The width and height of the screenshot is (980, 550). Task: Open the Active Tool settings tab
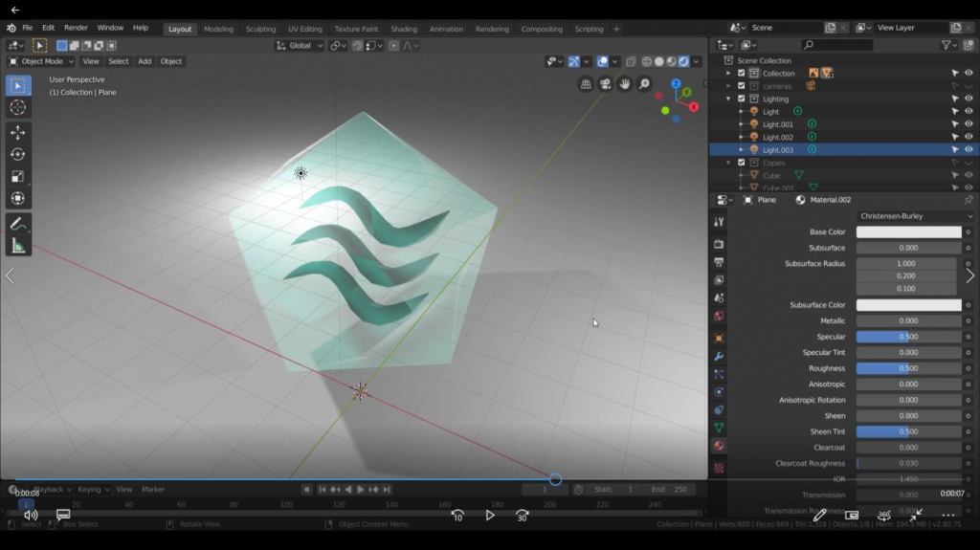click(x=719, y=222)
